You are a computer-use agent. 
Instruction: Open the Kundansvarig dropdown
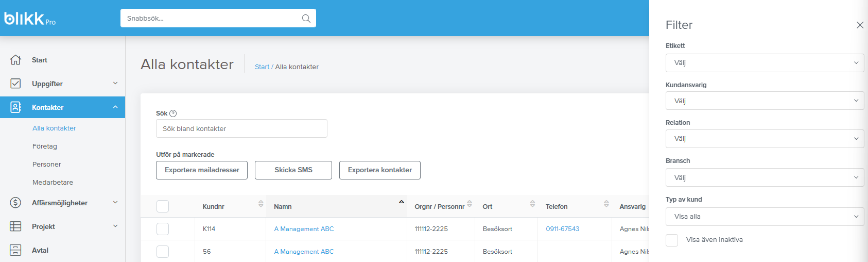click(x=765, y=101)
